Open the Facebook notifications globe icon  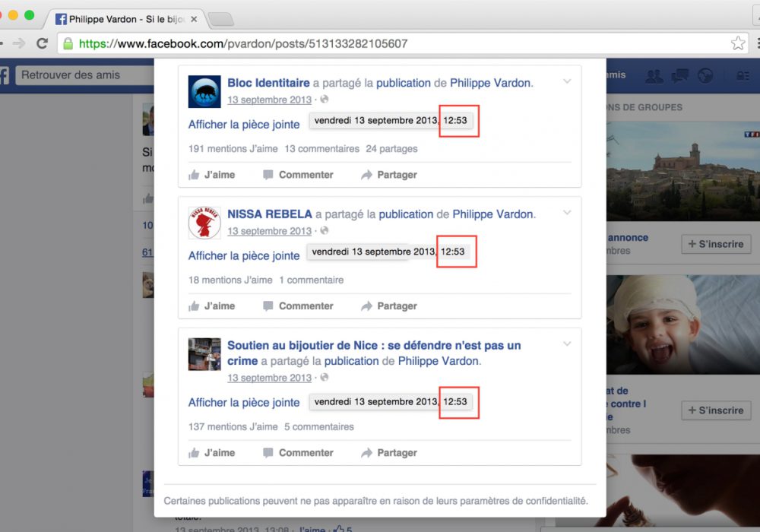point(705,75)
